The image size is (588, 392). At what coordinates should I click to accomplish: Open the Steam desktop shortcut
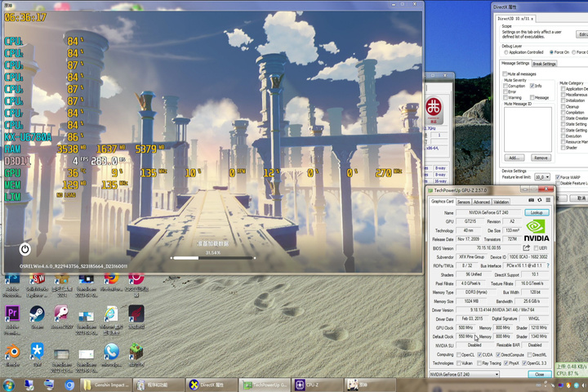tap(37, 314)
